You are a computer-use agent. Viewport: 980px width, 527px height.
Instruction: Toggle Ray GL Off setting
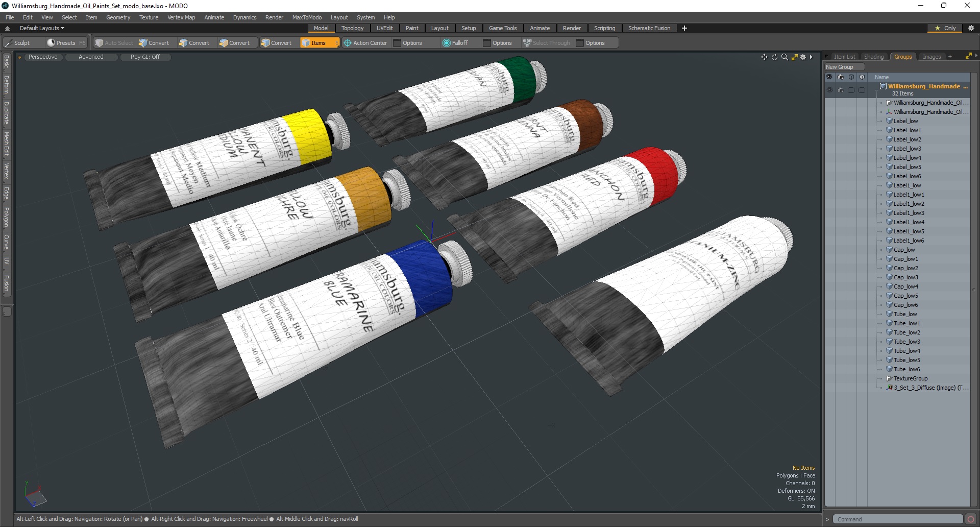click(x=145, y=57)
